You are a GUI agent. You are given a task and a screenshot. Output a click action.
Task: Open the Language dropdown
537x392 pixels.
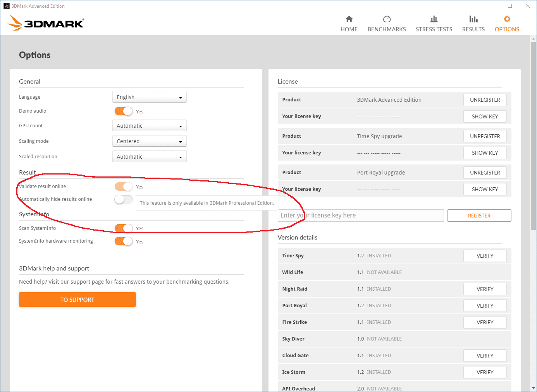tap(150, 97)
